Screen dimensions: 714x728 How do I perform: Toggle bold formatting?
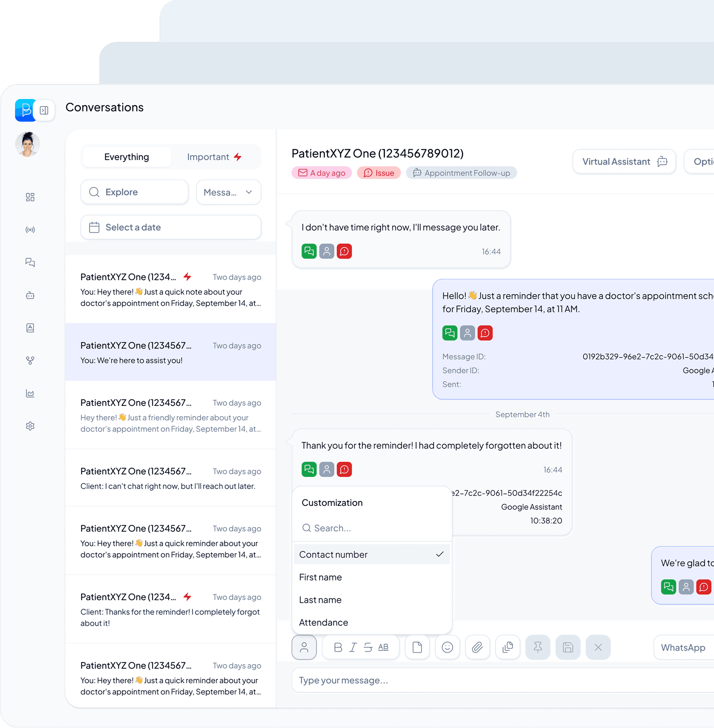[x=338, y=647]
